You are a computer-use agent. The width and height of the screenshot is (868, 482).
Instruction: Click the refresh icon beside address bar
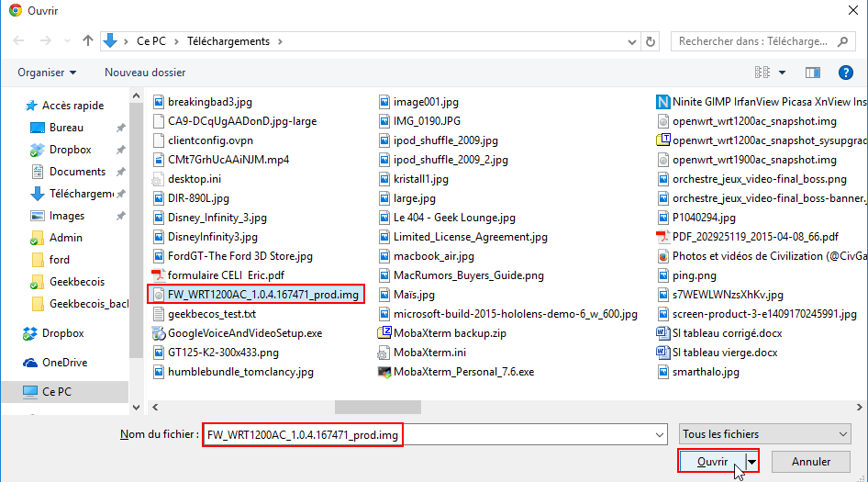[x=651, y=41]
